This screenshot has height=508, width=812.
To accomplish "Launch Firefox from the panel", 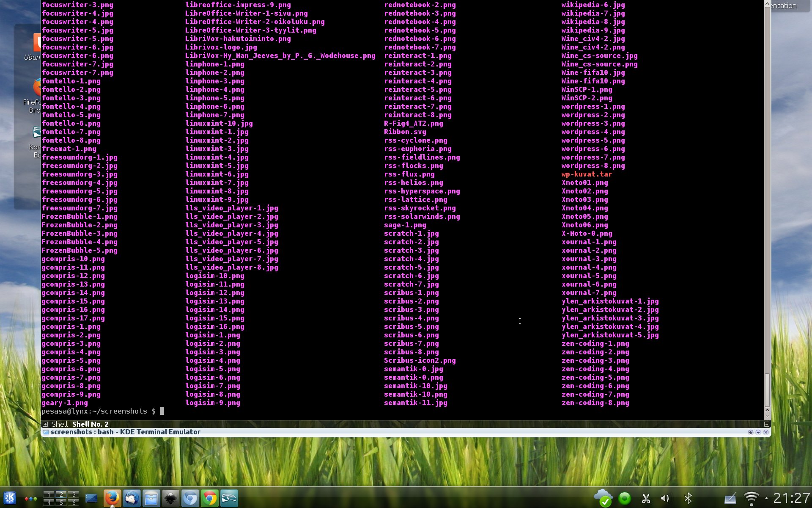I will click(x=112, y=498).
